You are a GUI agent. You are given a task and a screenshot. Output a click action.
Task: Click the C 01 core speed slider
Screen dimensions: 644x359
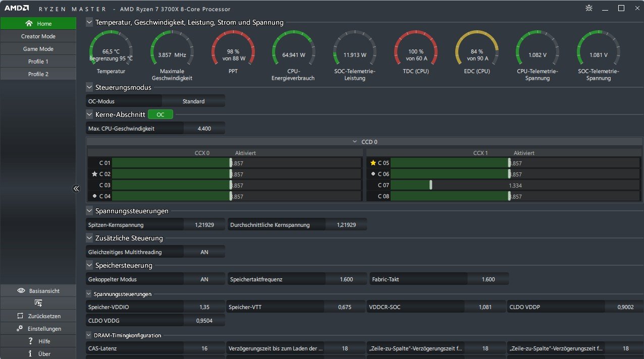point(236,163)
